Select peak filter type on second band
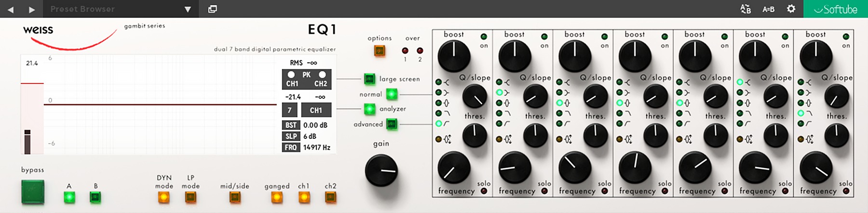The height and width of the screenshot is (213, 868). (x=499, y=103)
